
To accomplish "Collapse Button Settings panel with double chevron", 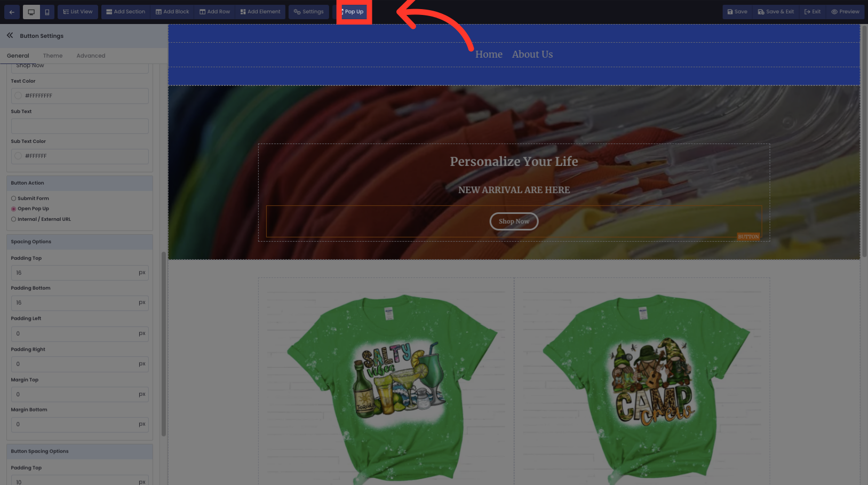I will (x=10, y=35).
